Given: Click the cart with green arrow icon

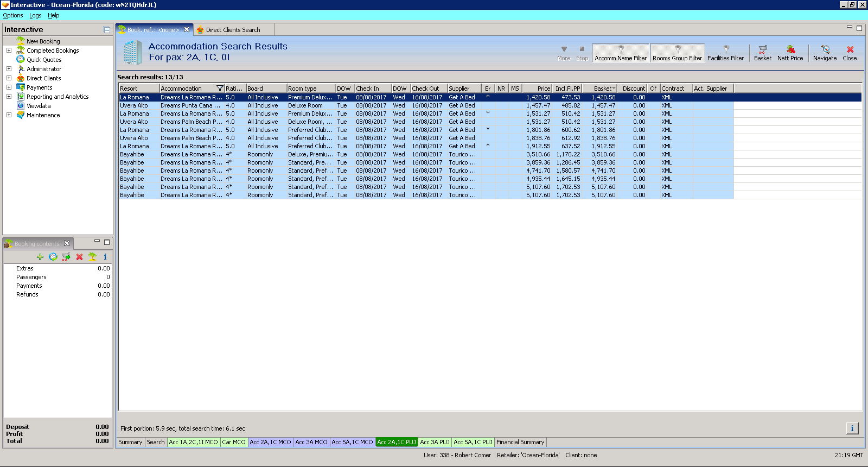Looking at the screenshot, I should point(66,257).
